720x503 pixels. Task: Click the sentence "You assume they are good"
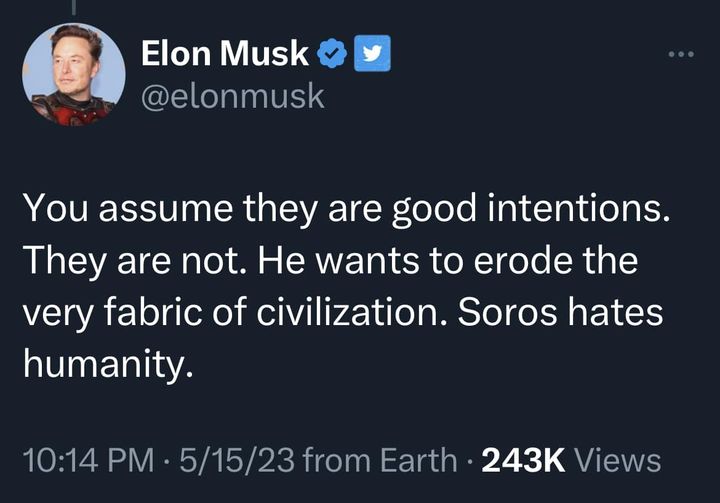click(250, 209)
